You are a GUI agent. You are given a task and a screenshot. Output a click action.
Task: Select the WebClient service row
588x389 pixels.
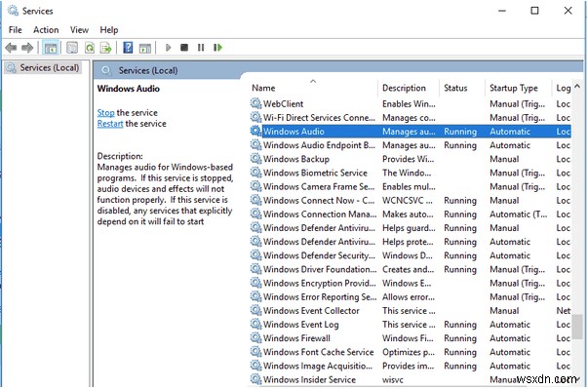tap(411, 103)
